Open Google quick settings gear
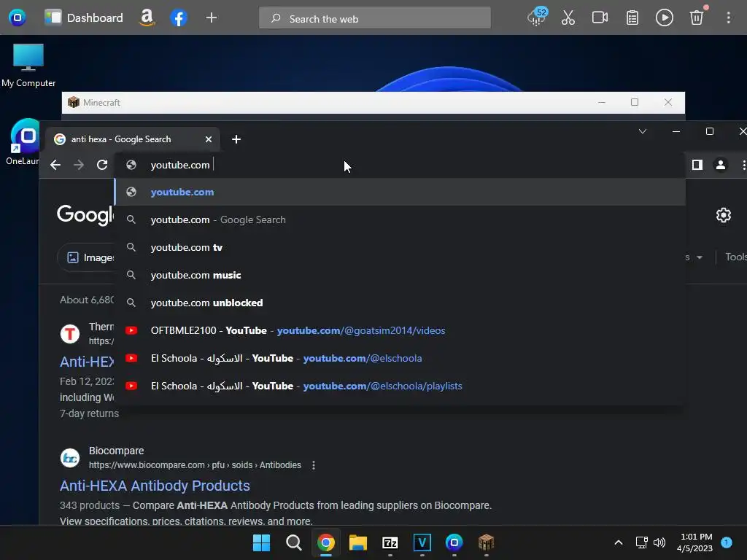The height and width of the screenshot is (560, 747). click(723, 215)
